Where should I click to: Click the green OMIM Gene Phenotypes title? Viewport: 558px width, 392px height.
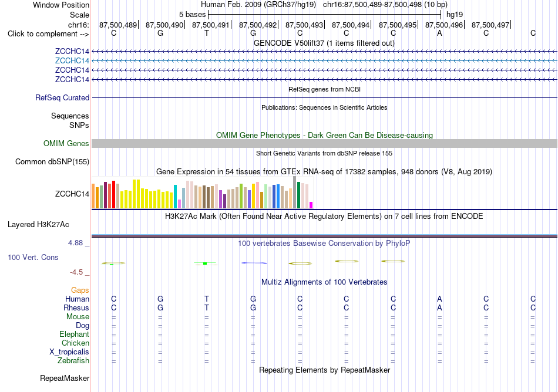325,136
